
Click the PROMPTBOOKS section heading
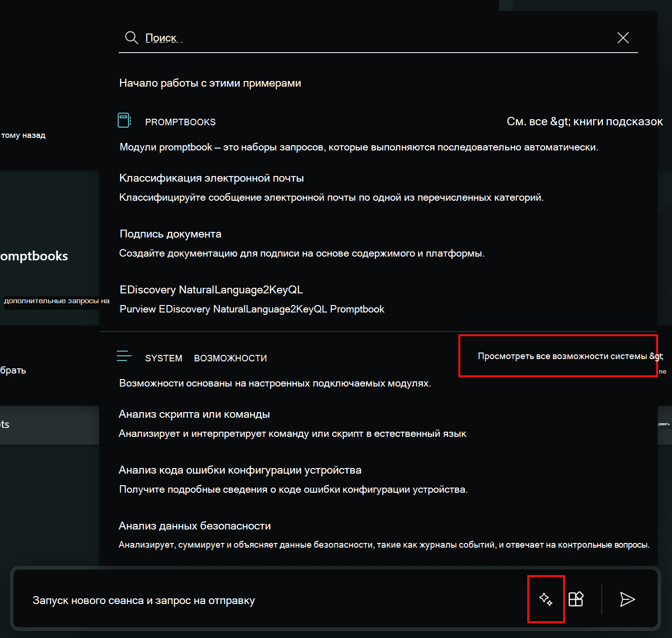click(180, 122)
